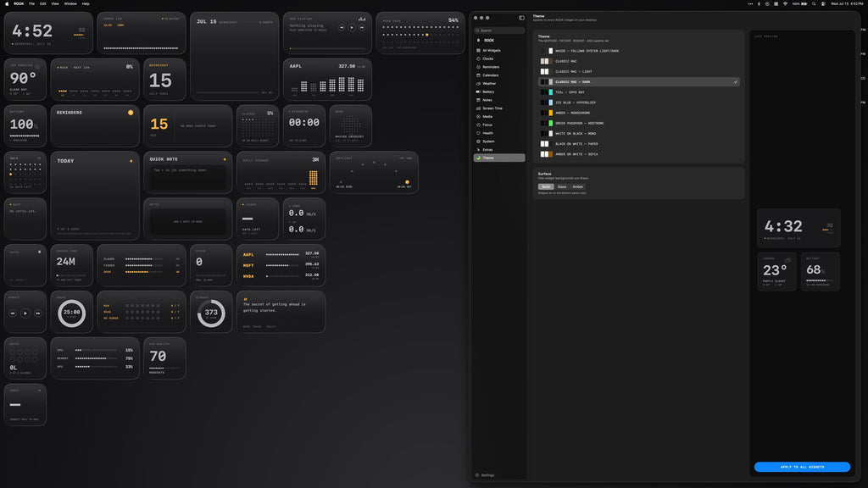Open the Edit menu
Image resolution: width=868 pixels, height=488 pixels.
click(42, 4)
